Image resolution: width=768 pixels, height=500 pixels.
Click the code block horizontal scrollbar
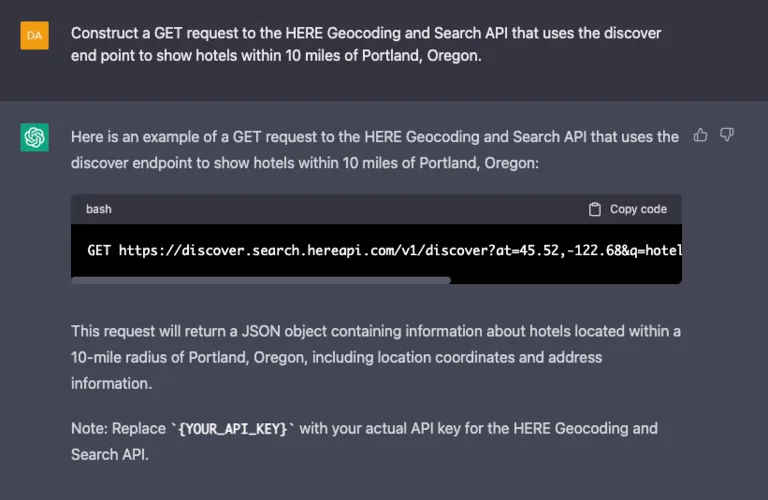pos(261,280)
